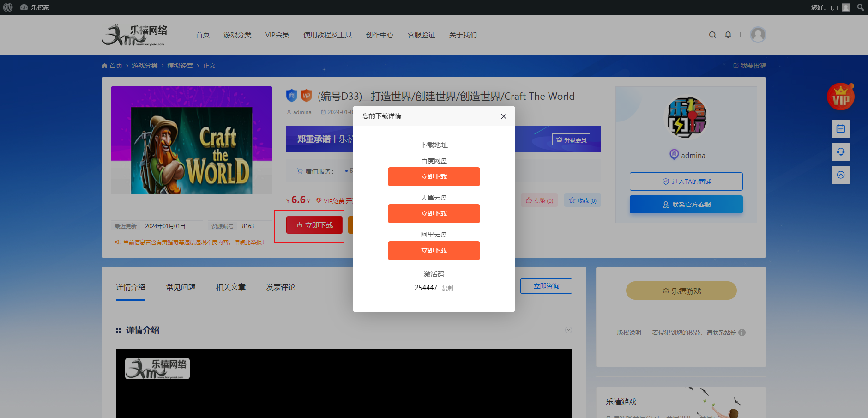Click the user avatar in header

pos(758,35)
